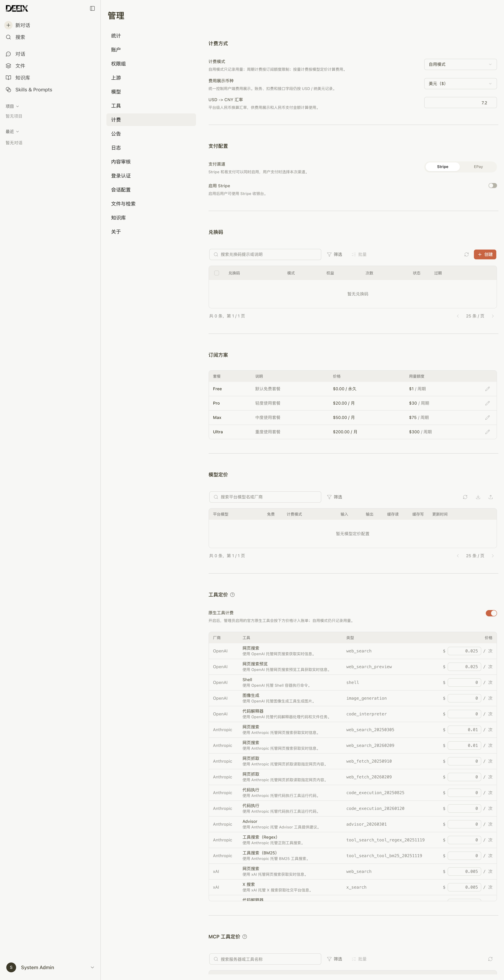Refresh the redemption codes list
The image size is (504, 980).
point(466,254)
